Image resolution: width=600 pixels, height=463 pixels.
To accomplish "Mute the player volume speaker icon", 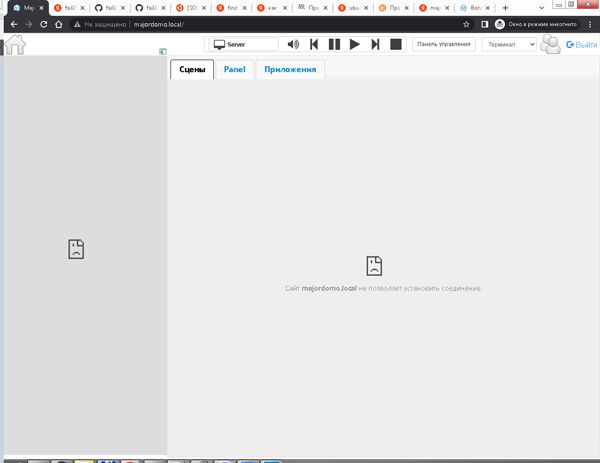I will [x=293, y=44].
